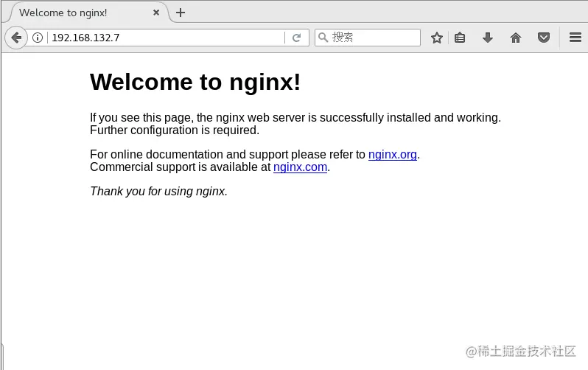Image resolution: width=588 pixels, height=370 pixels.
Task: Reload the page with the refresh icon
Action: [297, 38]
